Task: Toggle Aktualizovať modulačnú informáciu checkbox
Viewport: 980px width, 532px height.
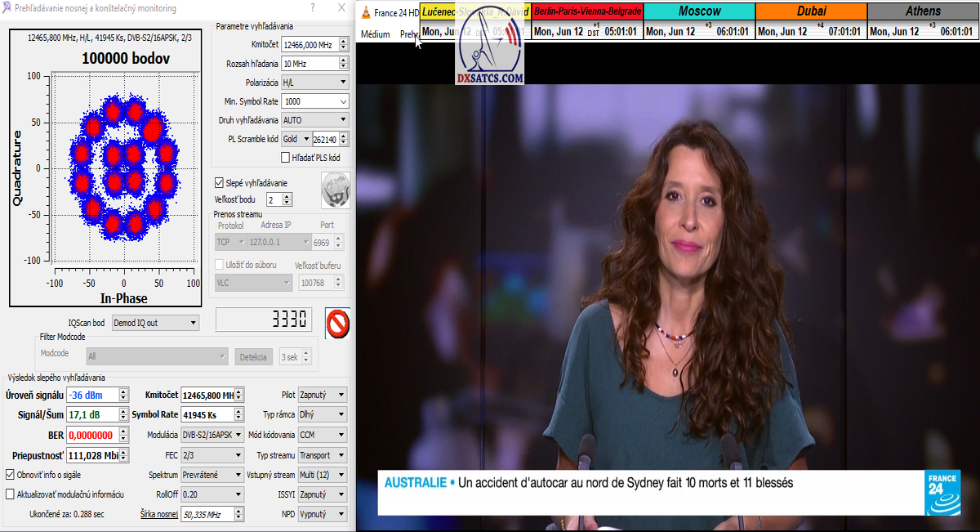Action: pyautogui.click(x=11, y=494)
